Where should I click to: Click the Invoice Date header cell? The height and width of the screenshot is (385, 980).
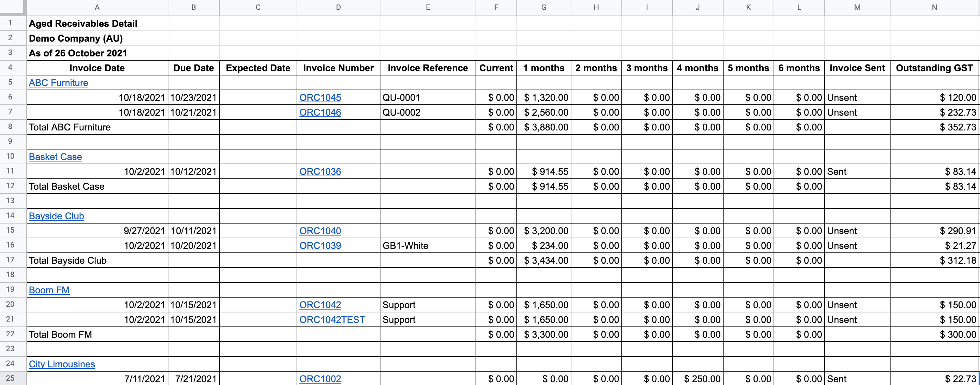pos(97,68)
